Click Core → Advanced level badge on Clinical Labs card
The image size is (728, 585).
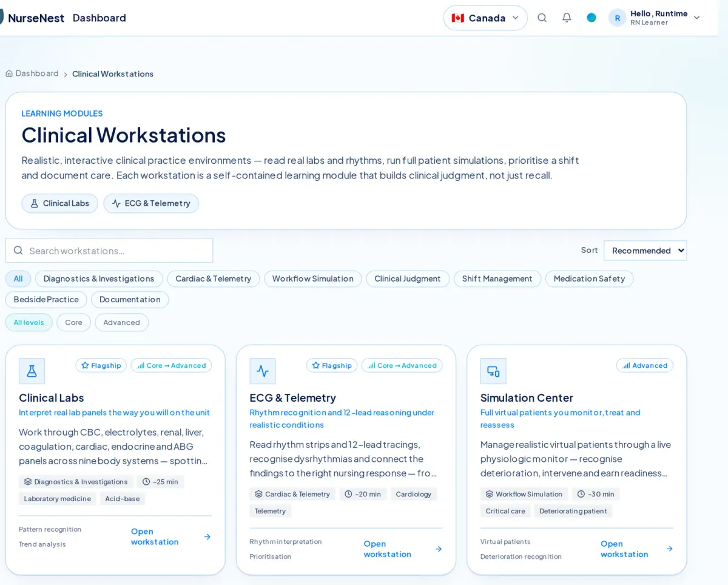[x=172, y=365]
